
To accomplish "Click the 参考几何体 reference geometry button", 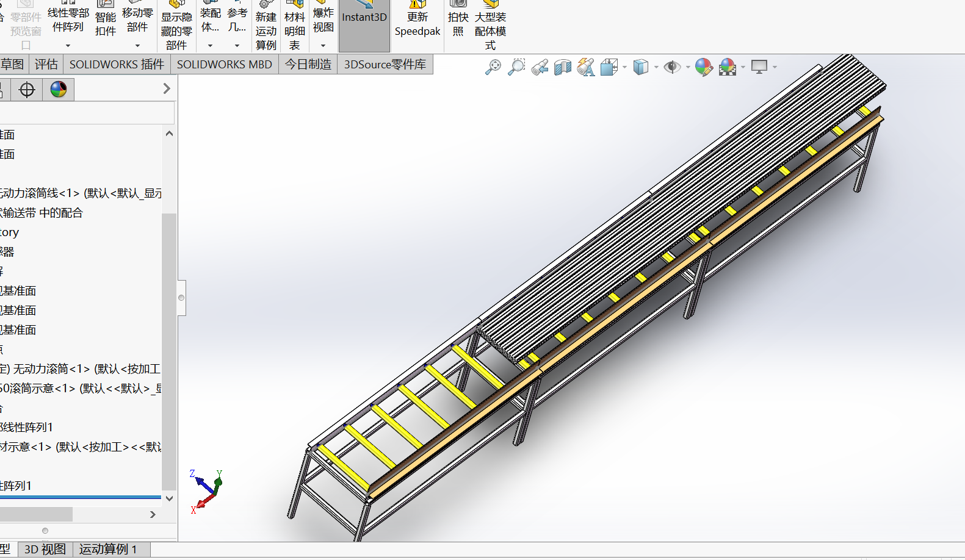I will click(x=237, y=18).
